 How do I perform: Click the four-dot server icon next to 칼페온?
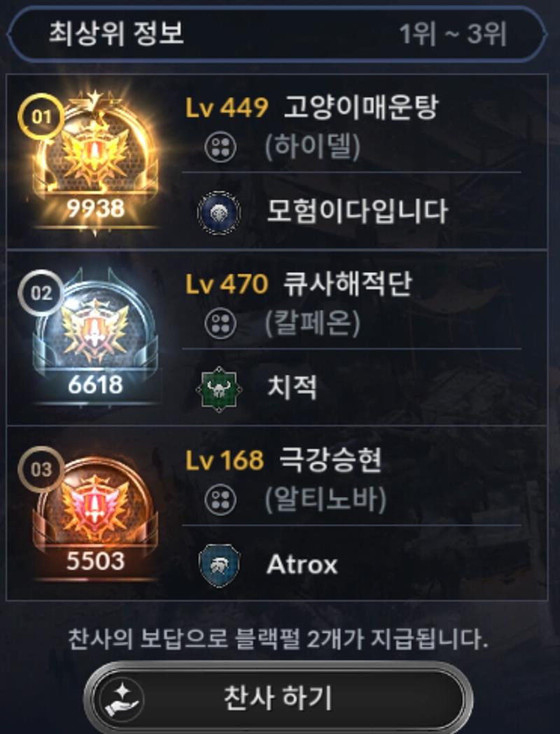click(220, 324)
